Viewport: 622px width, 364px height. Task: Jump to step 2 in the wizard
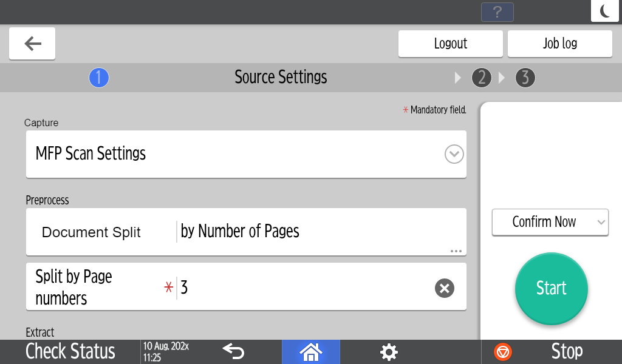[x=482, y=78]
